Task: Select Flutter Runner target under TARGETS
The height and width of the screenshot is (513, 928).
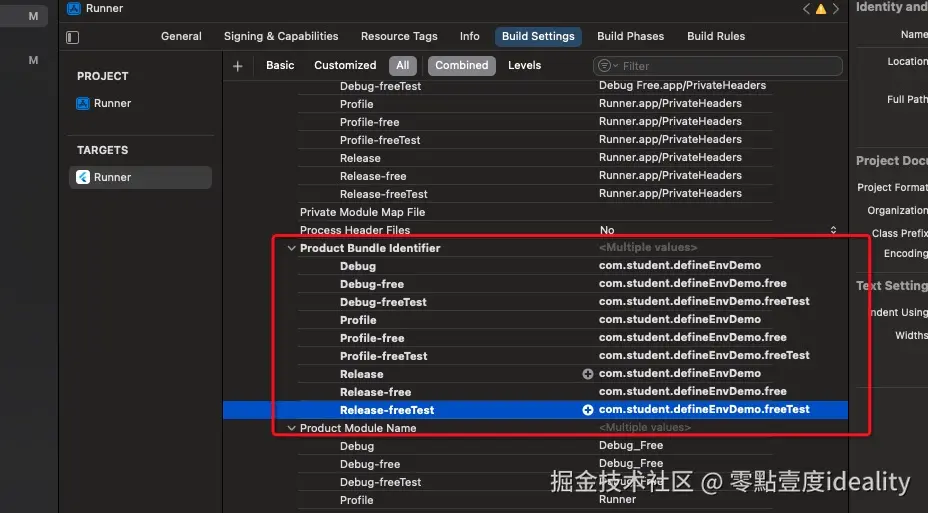Action: coord(140,177)
